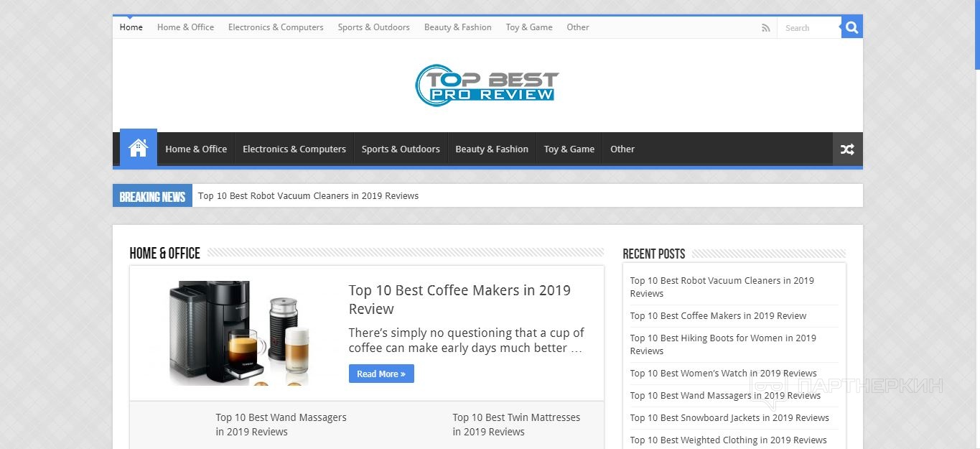This screenshot has width=980, height=449.
Task: Open recent post Snowboard Jackets in 2019
Action: pos(729,417)
